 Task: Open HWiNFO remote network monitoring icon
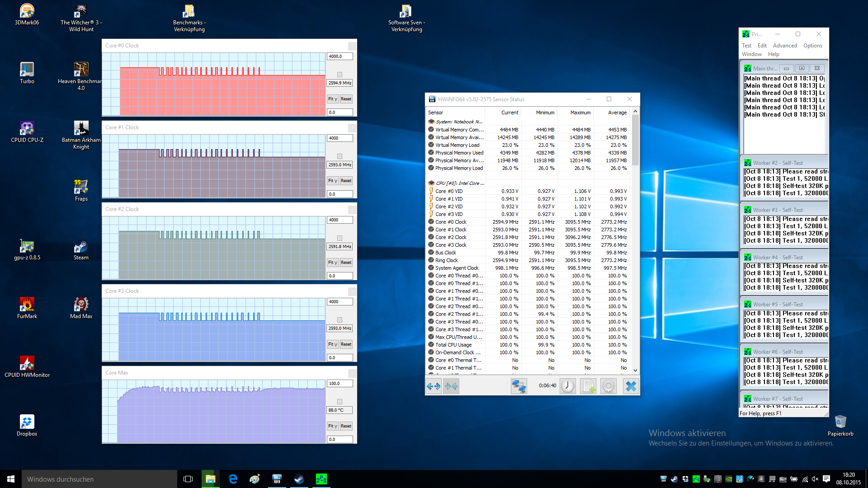[x=519, y=386]
